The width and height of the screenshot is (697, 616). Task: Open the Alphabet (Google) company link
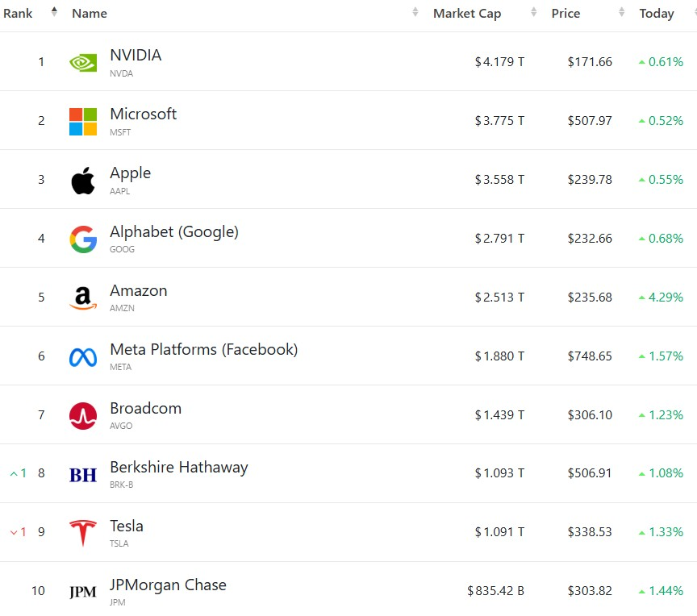tap(174, 232)
